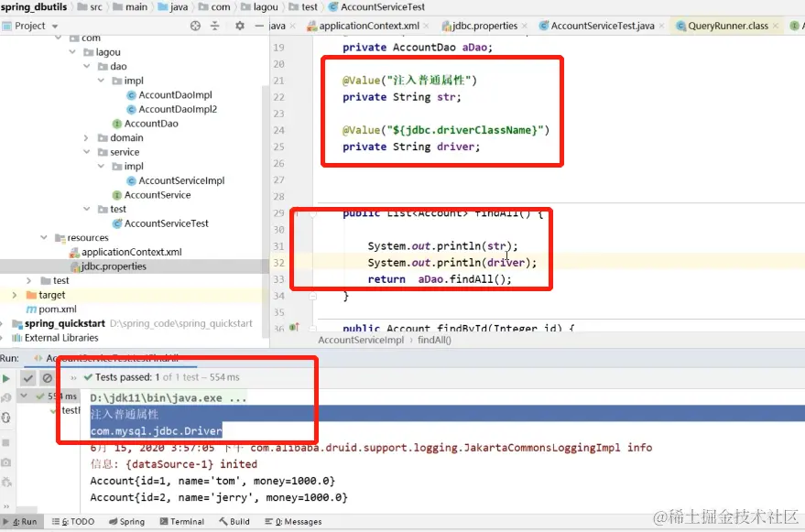
Task: Click src folder in navigation bar
Action: (x=90, y=7)
